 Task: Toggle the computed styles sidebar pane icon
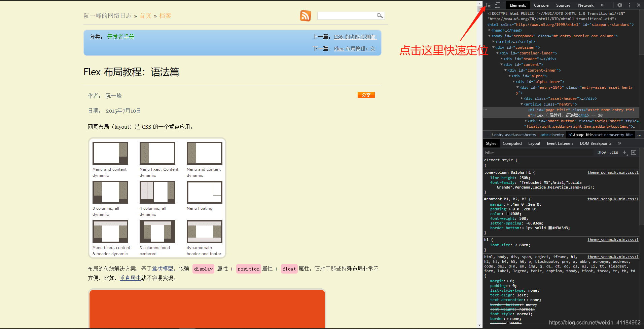(x=634, y=153)
